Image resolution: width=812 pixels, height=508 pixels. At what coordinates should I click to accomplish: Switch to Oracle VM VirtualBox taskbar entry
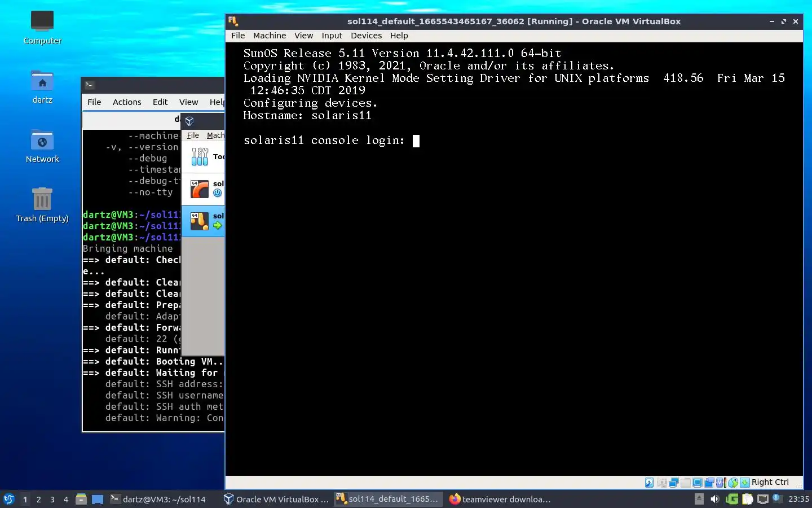pyautogui.click(x=276, y=499)
